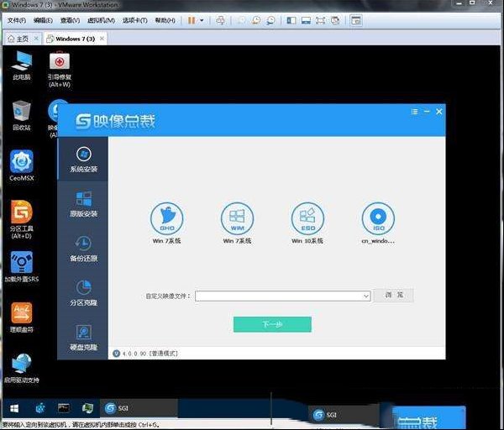504x430 pixels.
Task: Click the console view icon at toolbar end
Action: point(356,20)
